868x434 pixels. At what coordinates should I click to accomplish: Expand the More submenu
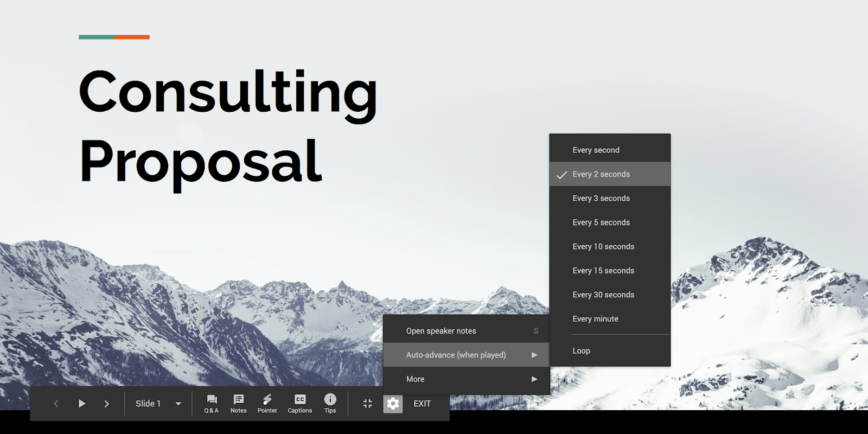click(x=467, y=379)
